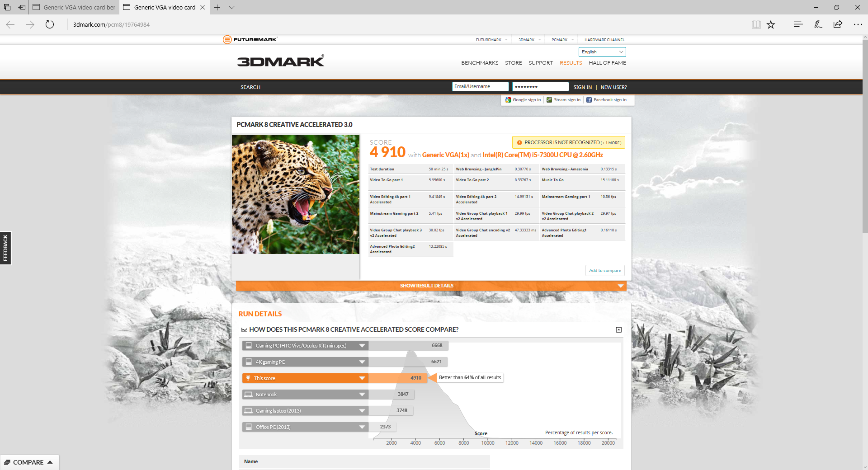Expand the COMPARE panel arrow
Image resolution: width=868 pixels, height=470 pixels.
click(50, 462)
